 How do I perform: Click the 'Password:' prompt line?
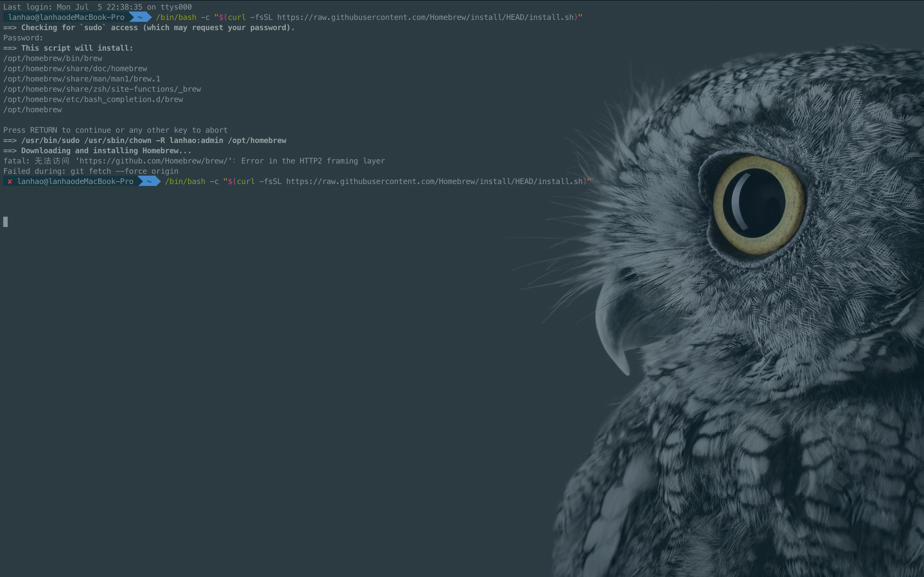(x=23, y=38)
